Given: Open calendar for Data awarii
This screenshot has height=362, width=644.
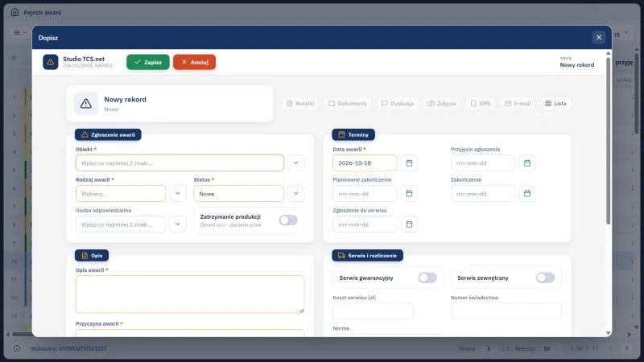Looking at the screenshot, I should coord(409,163).
